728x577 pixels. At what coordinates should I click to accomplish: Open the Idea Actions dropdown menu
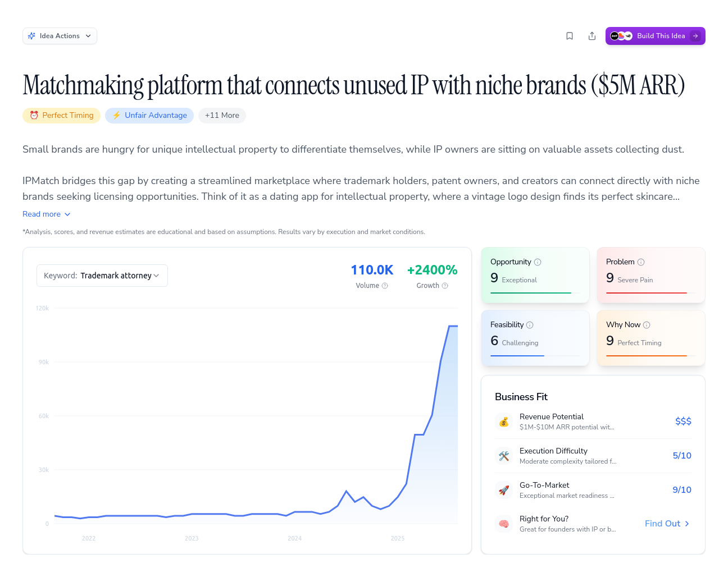60,36
